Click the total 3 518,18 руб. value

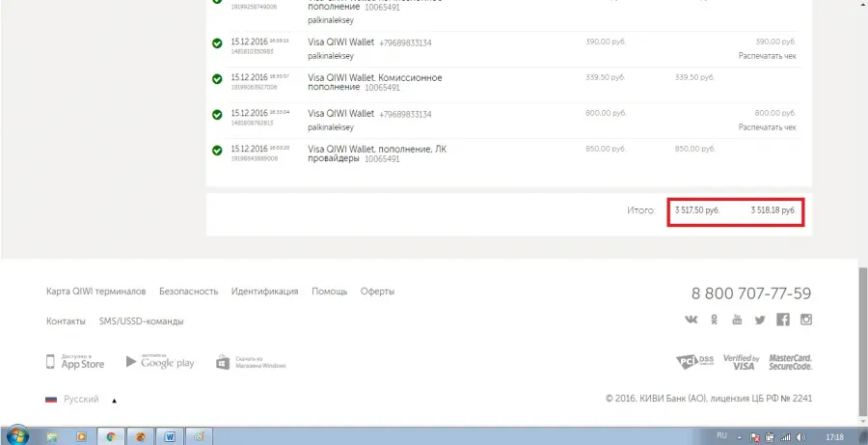click(x=773, y=210)
